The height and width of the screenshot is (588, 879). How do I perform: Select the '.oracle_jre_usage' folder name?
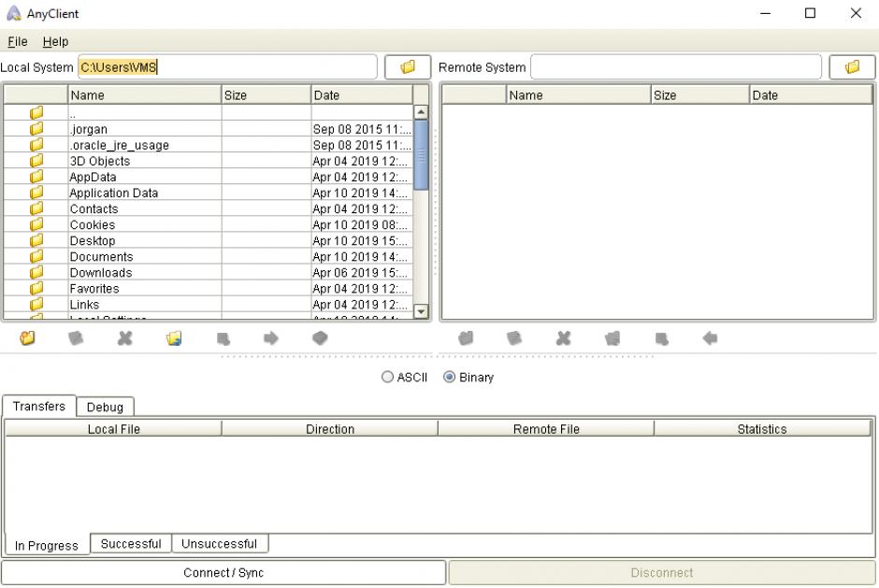point(120,145)
